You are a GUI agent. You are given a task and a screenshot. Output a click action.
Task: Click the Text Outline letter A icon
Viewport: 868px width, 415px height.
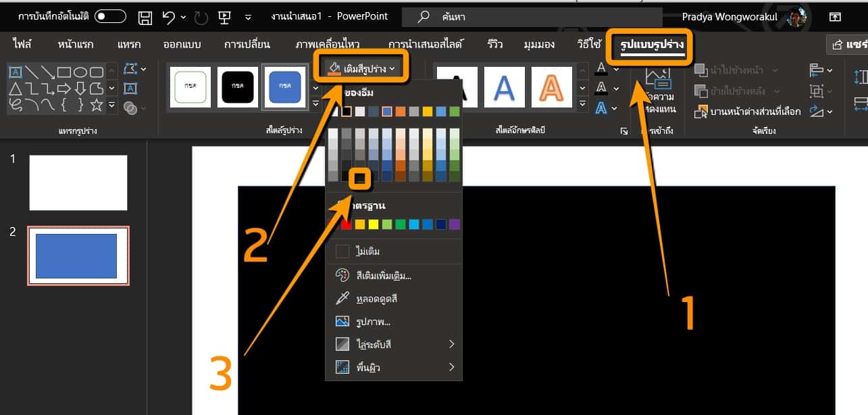point(601,88)
